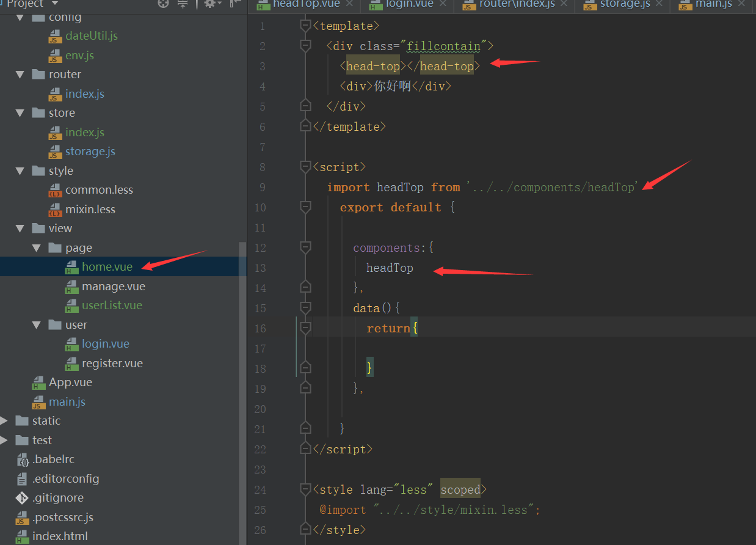Hide the Project panel with the hide icon
The image size is (756, 545).
tap(236, 3)
